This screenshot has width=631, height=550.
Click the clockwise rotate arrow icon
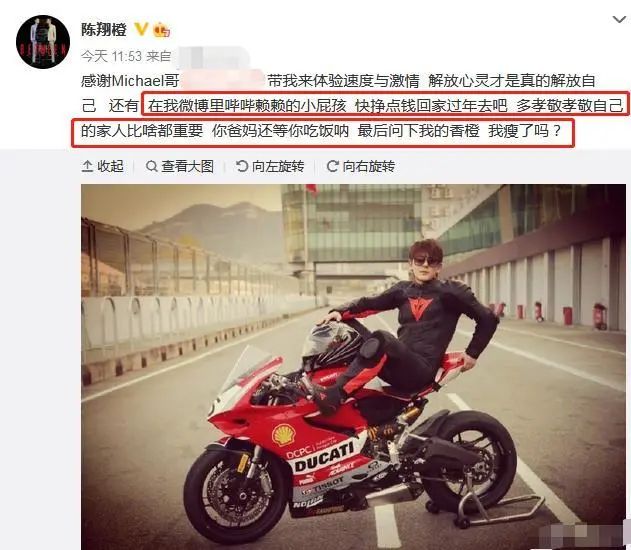pyautogui.click(x=332, y=166)
